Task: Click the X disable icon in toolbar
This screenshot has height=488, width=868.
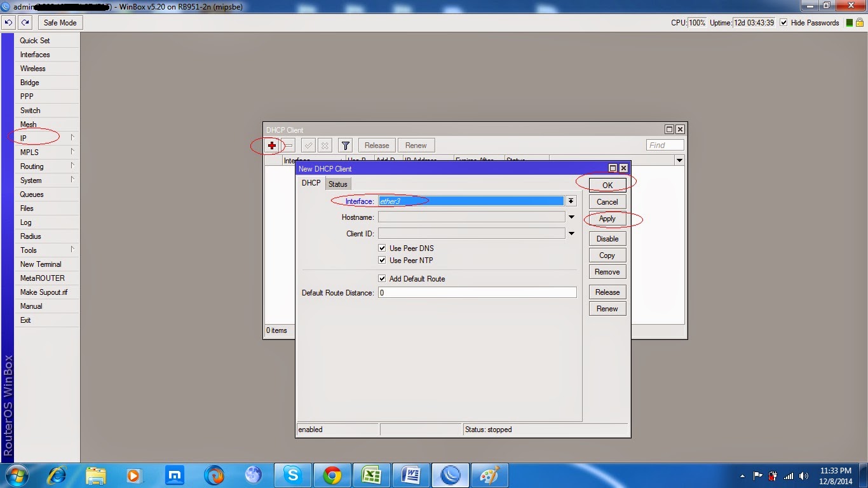Action: pyautogui.click(x=325, y=146)
